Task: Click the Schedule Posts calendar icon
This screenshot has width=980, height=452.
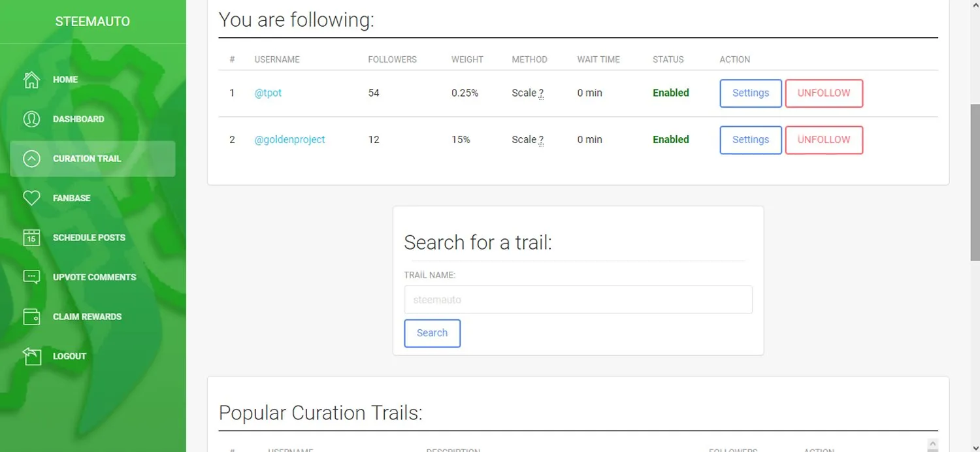Action: 31,238
